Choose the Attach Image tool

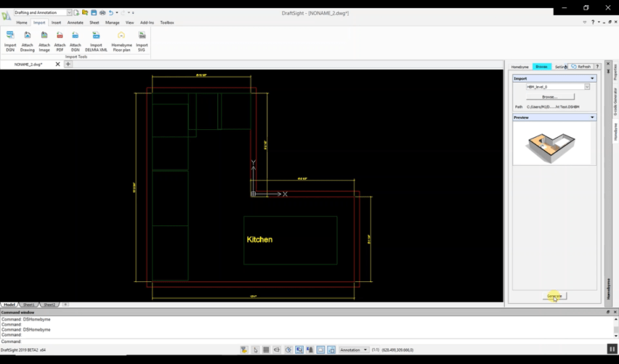(44, 40)
